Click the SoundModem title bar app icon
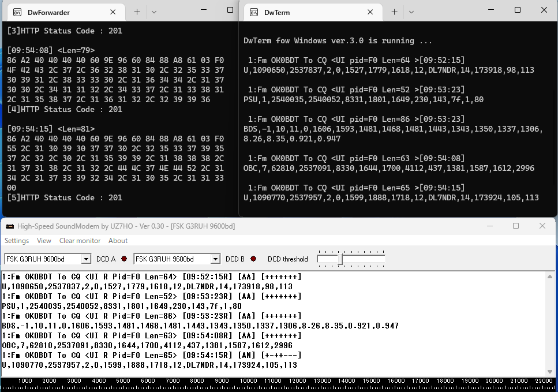558x392 pixels. pyautogui.click(x=10, y=226)
